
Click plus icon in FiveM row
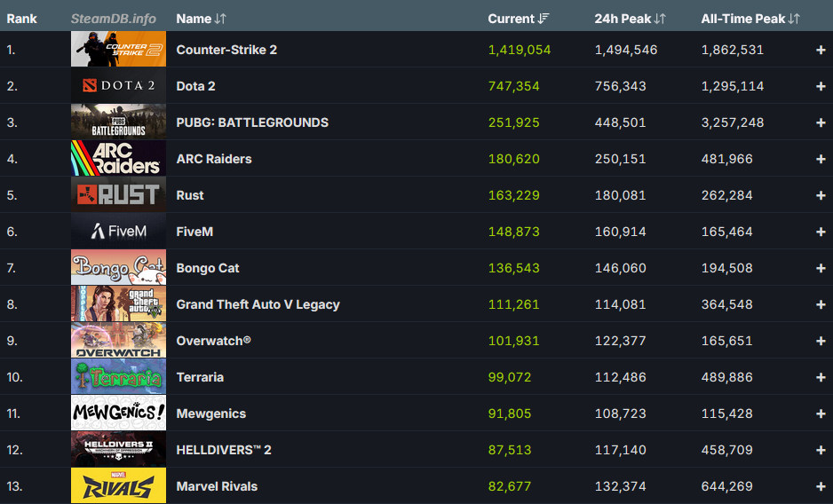(821, 232)
